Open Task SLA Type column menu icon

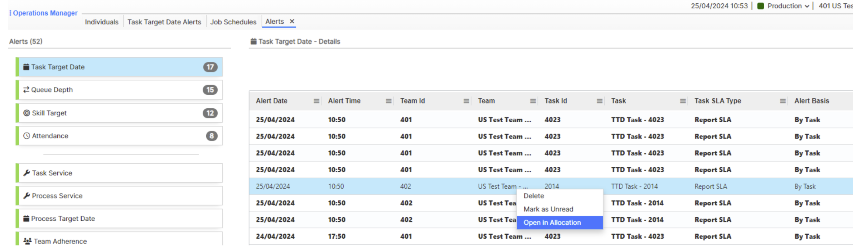pyautogui.click(x=783, y=101)
